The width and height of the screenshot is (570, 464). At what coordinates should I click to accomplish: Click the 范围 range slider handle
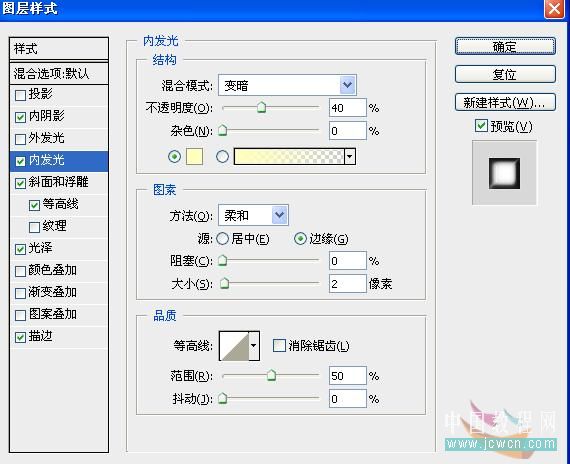[271, 375]
